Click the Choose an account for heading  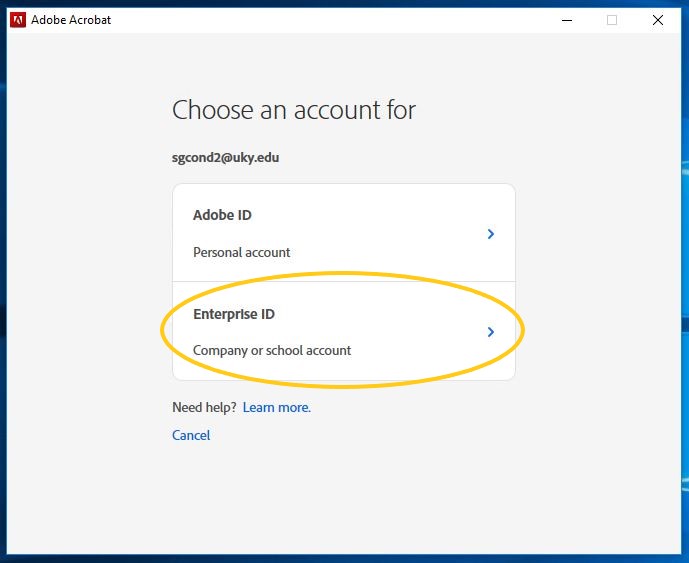[x=294, y=109]
